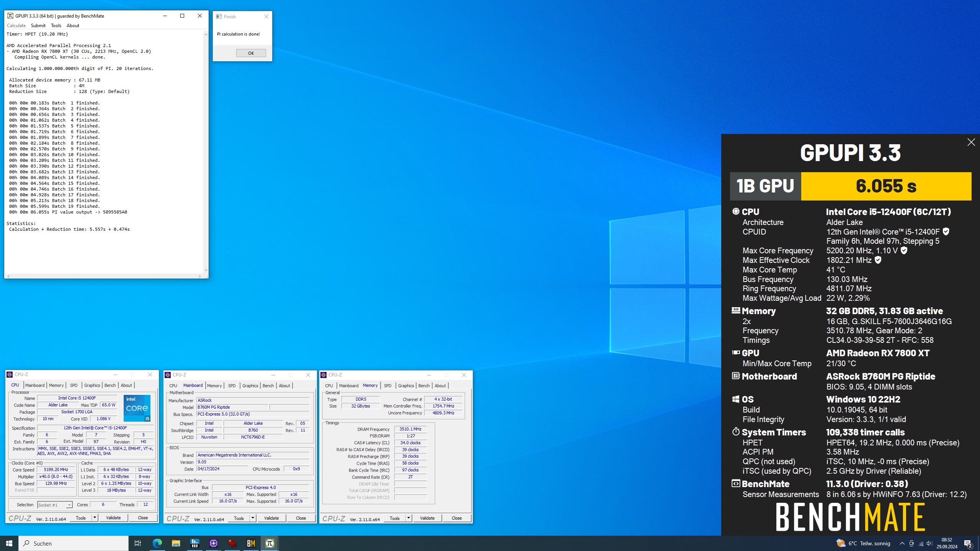
Task: Click the CPU-Z Mainboard window title icon
Action: (x=168, y=375)
